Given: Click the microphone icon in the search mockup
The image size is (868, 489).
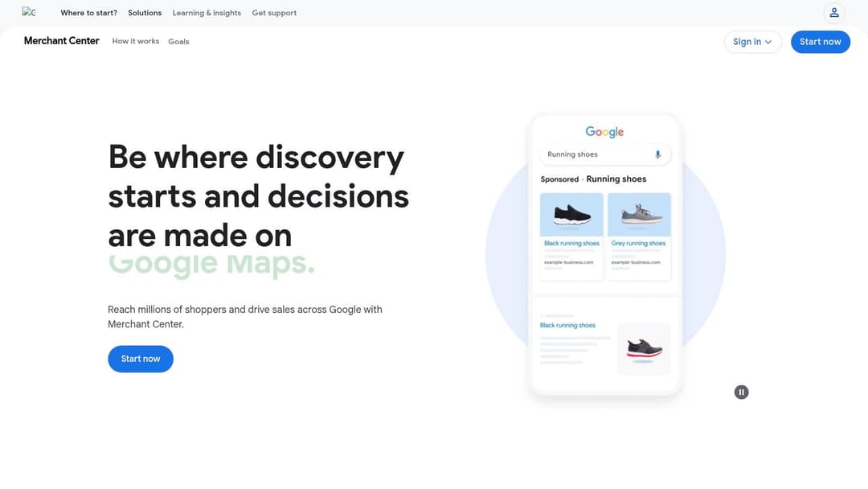Looking at the screenshot, I should point(657,154).
